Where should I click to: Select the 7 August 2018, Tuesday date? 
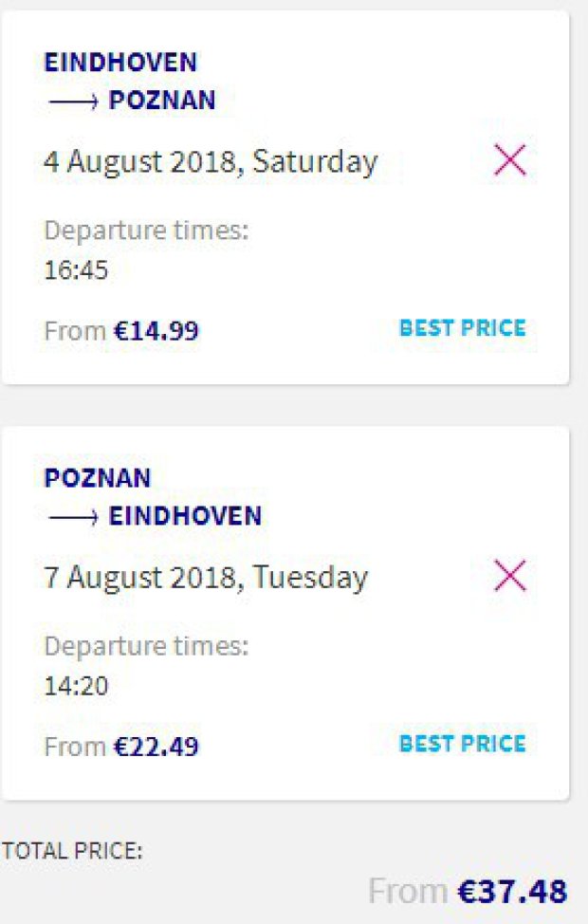point(206,577)
